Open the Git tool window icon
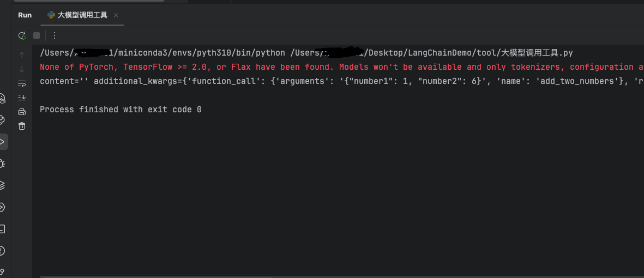The width and height of the screenshot is (644, 278). pyautogui.click(x=2, y=271)
